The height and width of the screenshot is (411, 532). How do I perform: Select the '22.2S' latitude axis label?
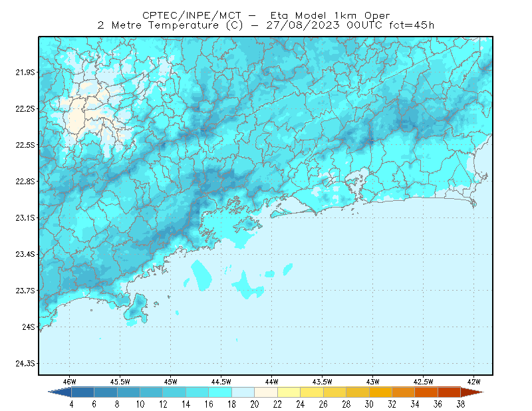pos(25,108)
